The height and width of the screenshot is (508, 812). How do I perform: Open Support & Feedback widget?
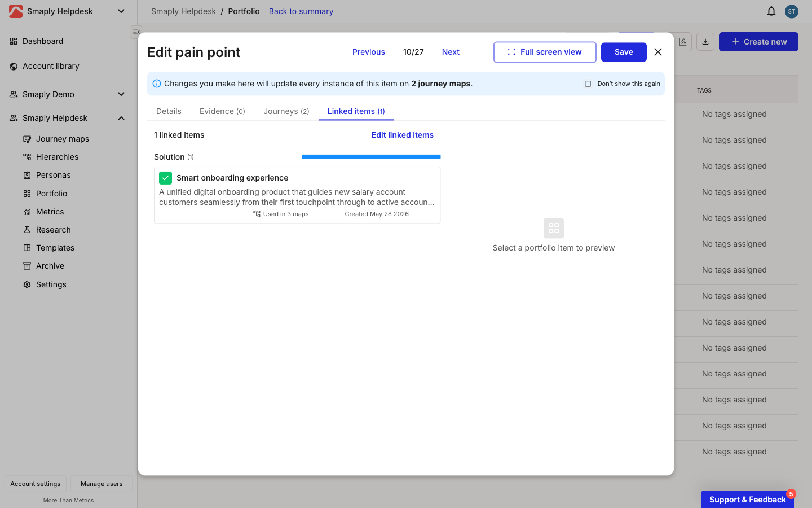(748, 500)
